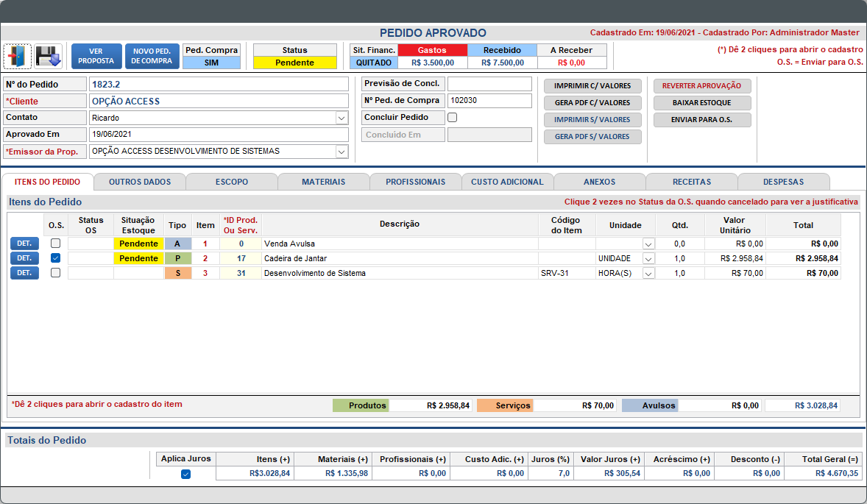This screenshot has height=504, width=867.
Task: Toggle the Aplica Juros checkbox
Action: pos(185,474)
